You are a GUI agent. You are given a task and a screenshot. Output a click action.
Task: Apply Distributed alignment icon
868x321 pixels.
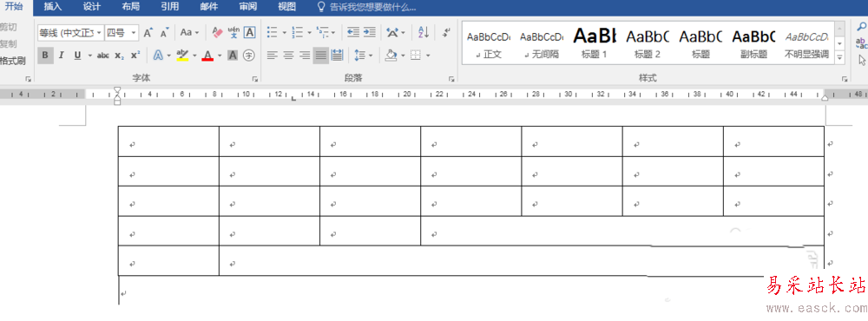pos(337,56)
